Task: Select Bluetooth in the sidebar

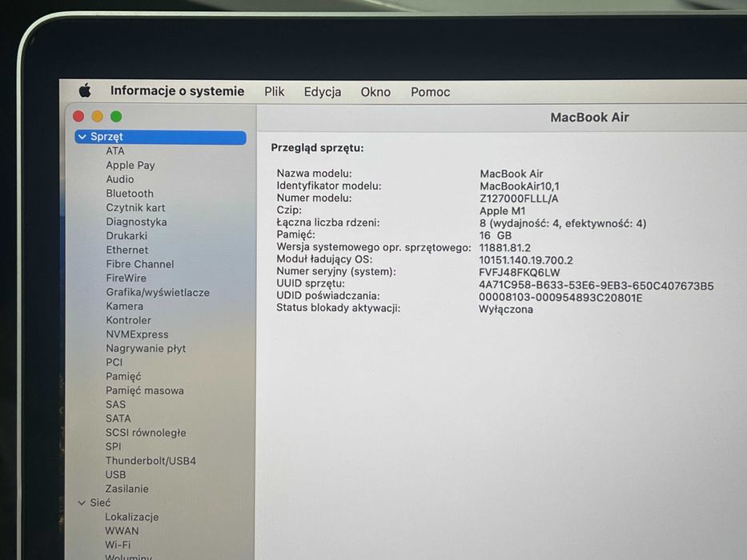Action: pos(130,194)
